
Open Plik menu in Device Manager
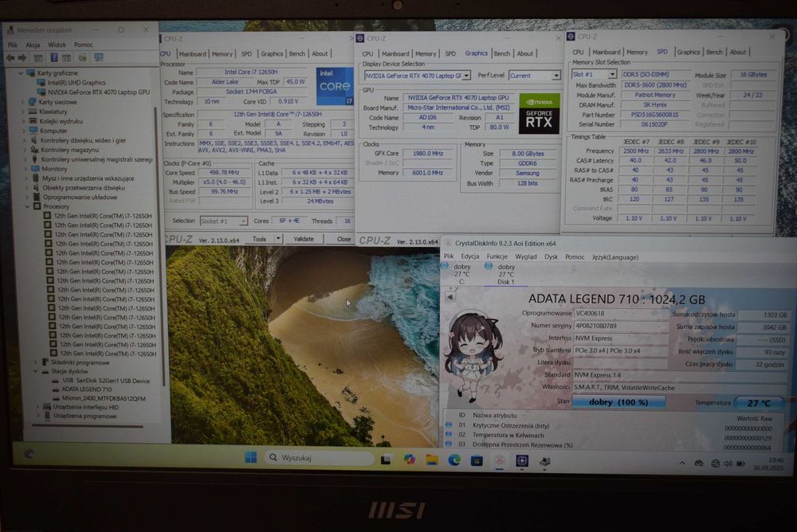point(13,45)
